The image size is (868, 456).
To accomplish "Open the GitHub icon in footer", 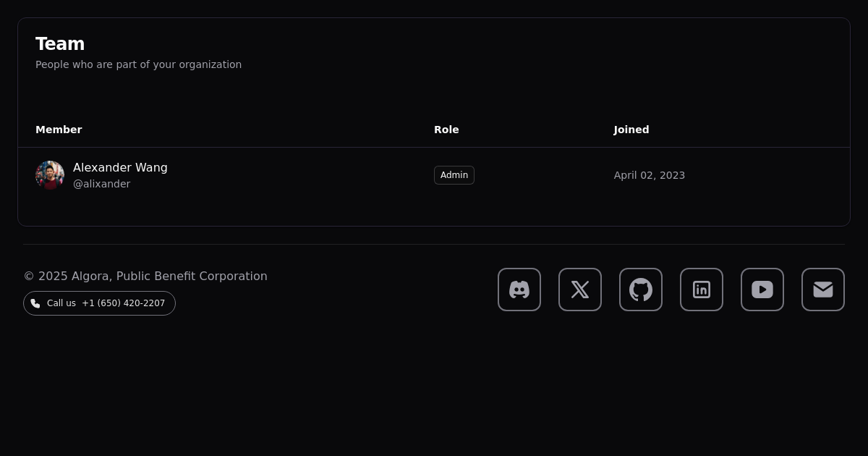I will 641,290.
